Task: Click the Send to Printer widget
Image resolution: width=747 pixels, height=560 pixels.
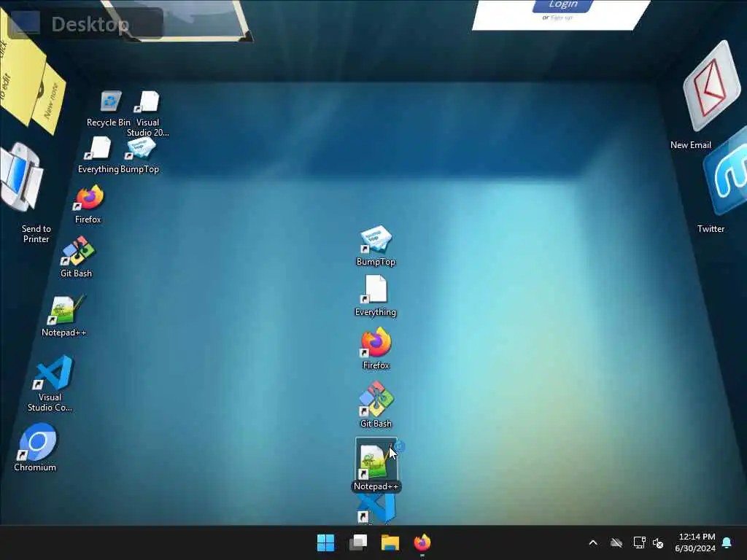Action: (21, 176)
